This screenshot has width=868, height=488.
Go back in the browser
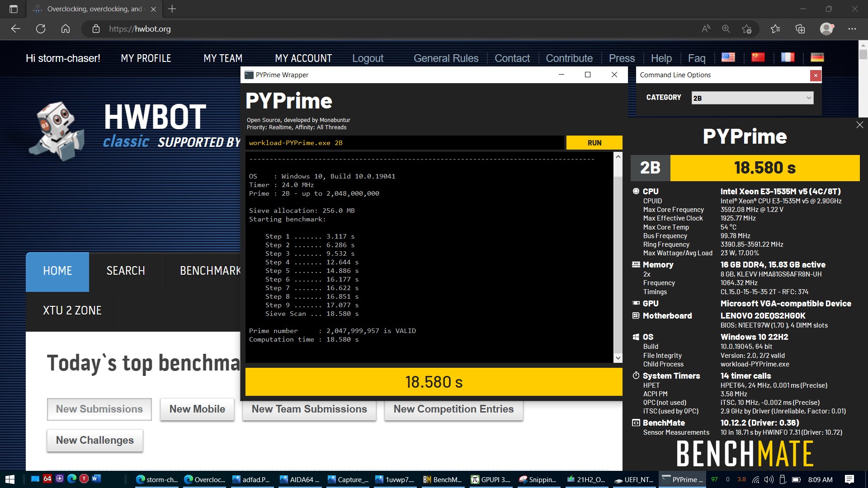tap(16, 29)
